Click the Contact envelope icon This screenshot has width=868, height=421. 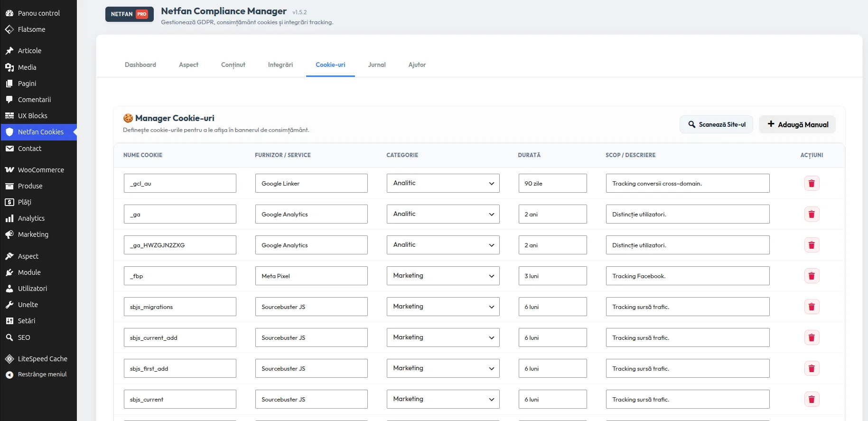9,149
